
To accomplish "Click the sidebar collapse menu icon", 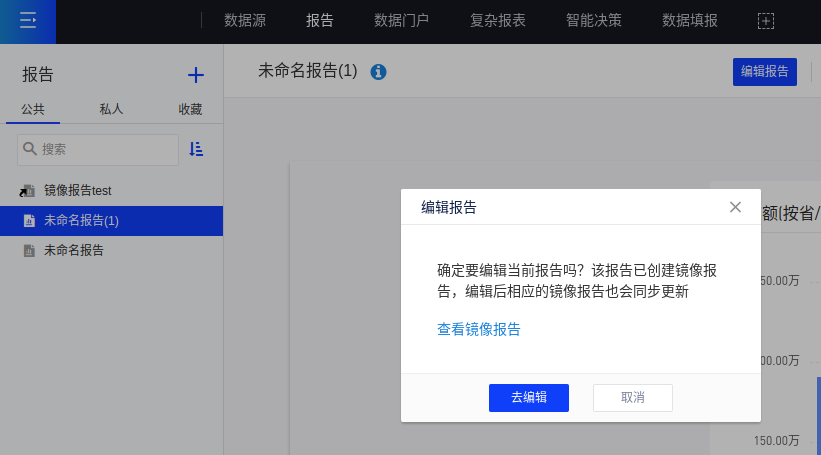I will [x=28, y=21].
